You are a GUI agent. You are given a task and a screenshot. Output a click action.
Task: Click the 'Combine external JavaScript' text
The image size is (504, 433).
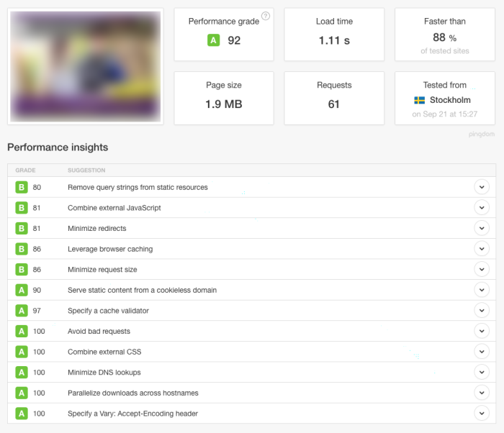coord(114,208)
